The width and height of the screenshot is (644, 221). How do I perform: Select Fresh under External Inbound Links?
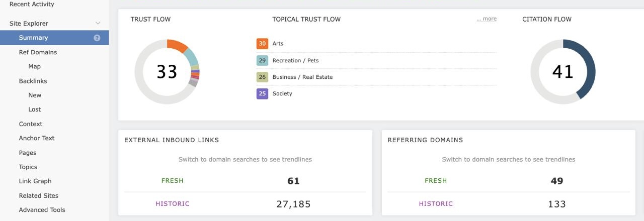173,181
